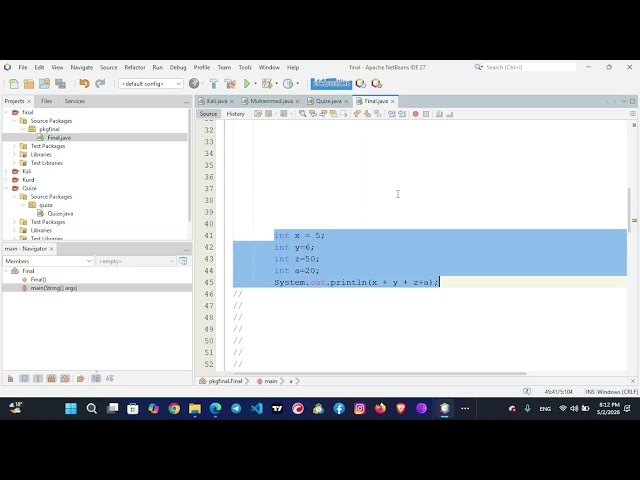
Task: Select Quize.java in Projects tree
Action: [x=60, y=213]
